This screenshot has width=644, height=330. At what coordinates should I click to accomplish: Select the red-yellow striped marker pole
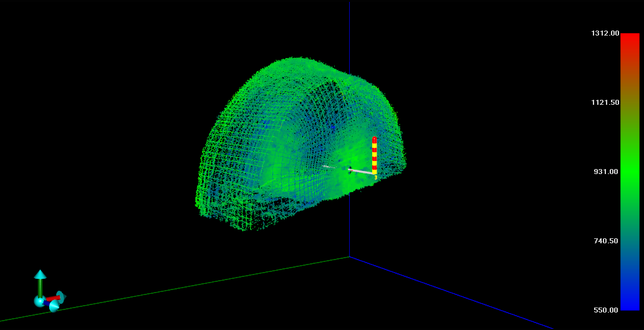point(375,156)
